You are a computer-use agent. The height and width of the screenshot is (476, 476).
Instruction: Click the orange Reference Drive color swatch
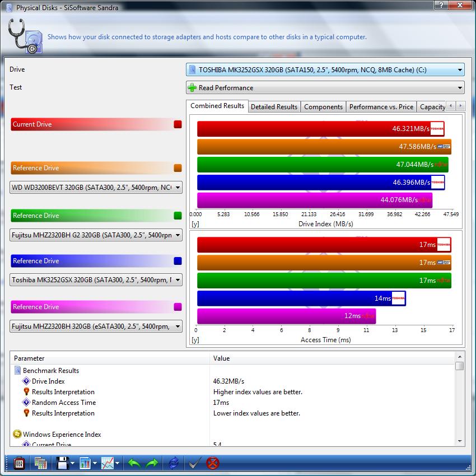[178, 168]
